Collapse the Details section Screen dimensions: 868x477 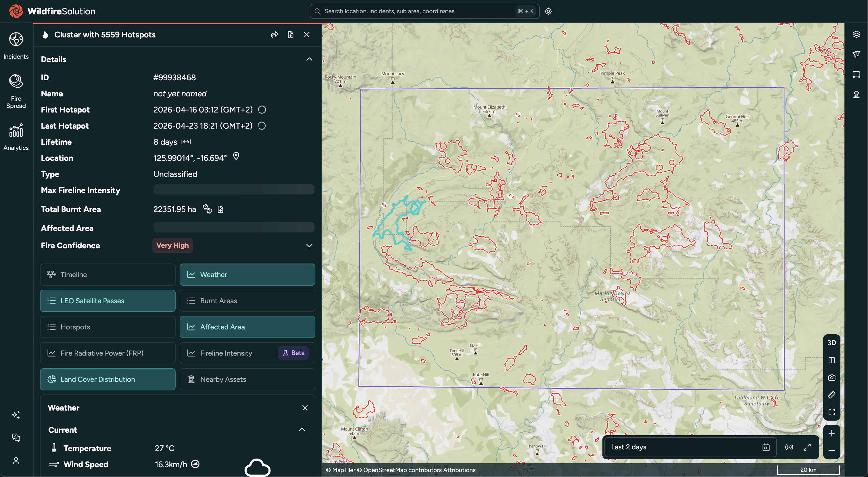309,59
